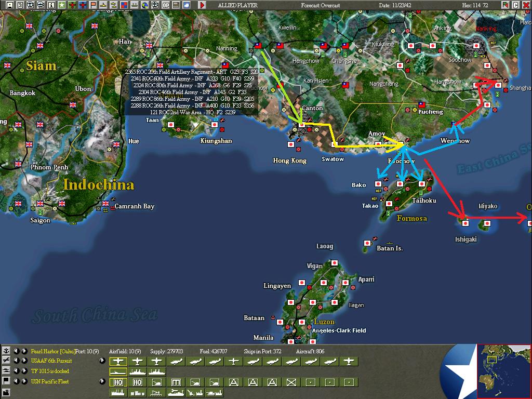
Task: Click the world minimap in bottom right
Action: click(x=503, y=371)
